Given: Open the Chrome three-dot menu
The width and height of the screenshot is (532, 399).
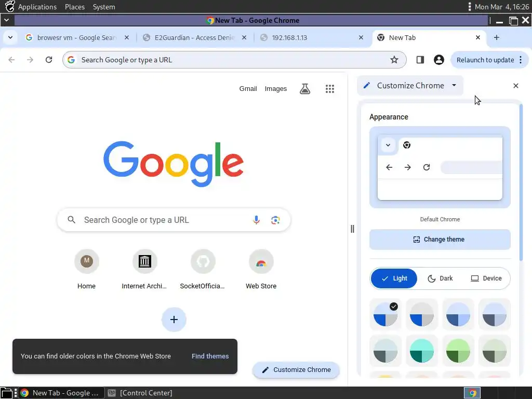Looking at the screenshot, I should (x=521, y=60).
